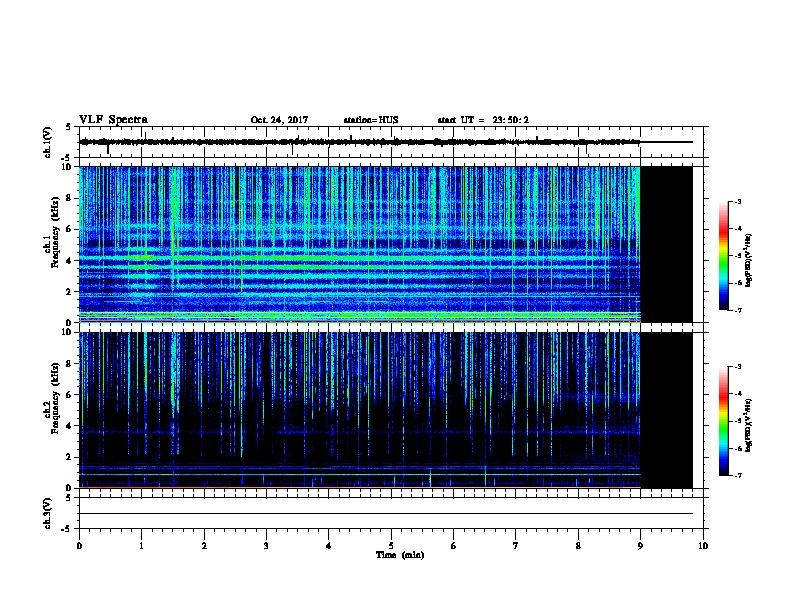Click time tick label "9" on bottom axis

coord(640,546)
